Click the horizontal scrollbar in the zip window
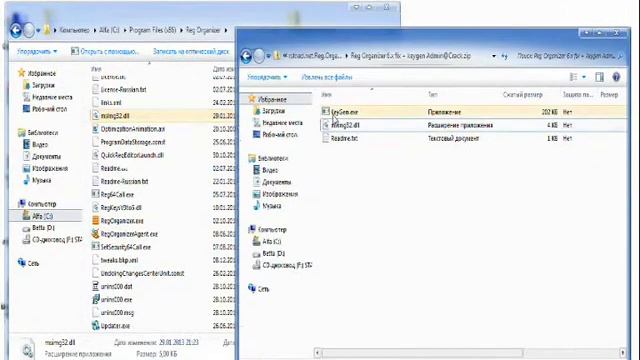This screenshot has width=640, height=360. click(422, 352)
